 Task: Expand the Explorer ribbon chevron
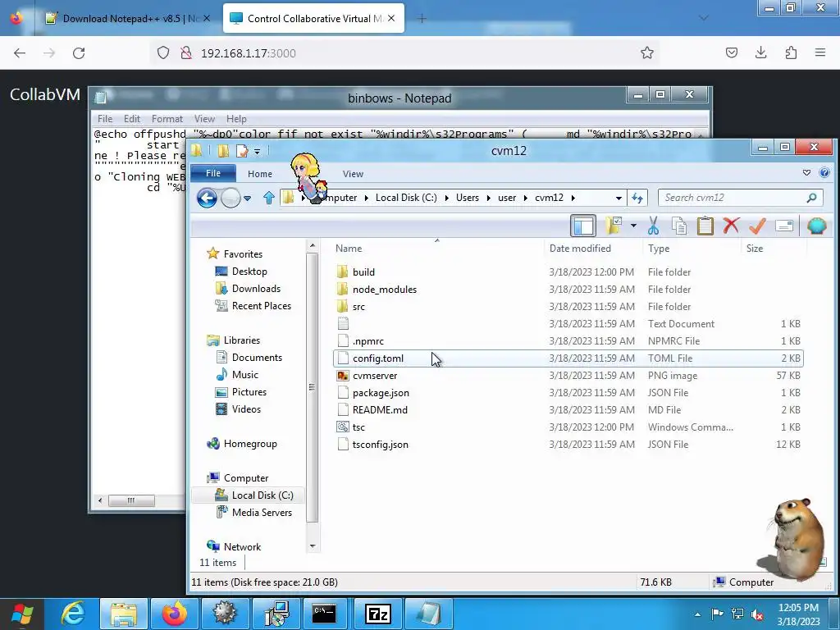[x=806, y=172]
